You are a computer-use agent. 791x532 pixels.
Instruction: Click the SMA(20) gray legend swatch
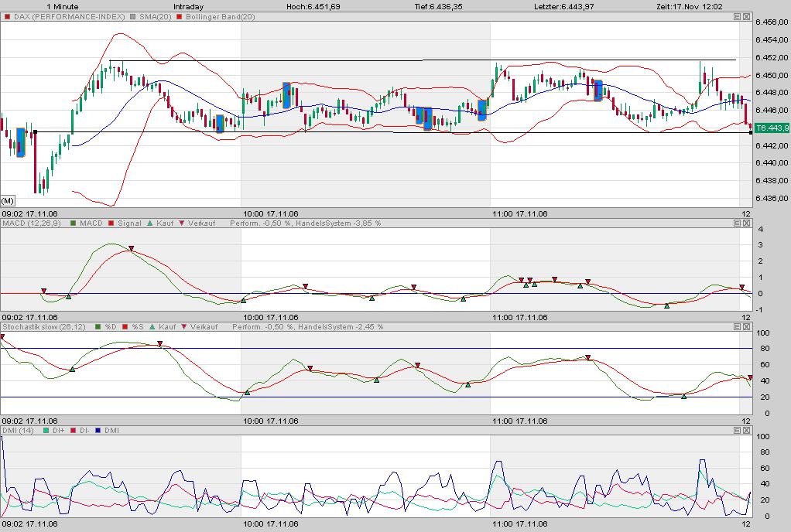tap(132, 17)
